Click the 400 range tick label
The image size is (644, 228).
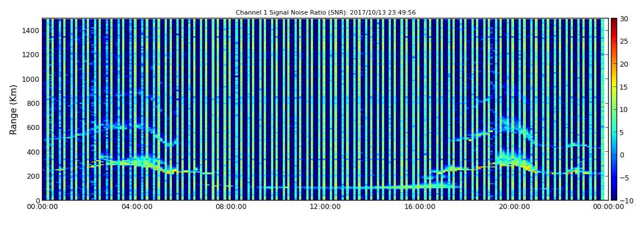pyautogui.click(x=33, y=152)
